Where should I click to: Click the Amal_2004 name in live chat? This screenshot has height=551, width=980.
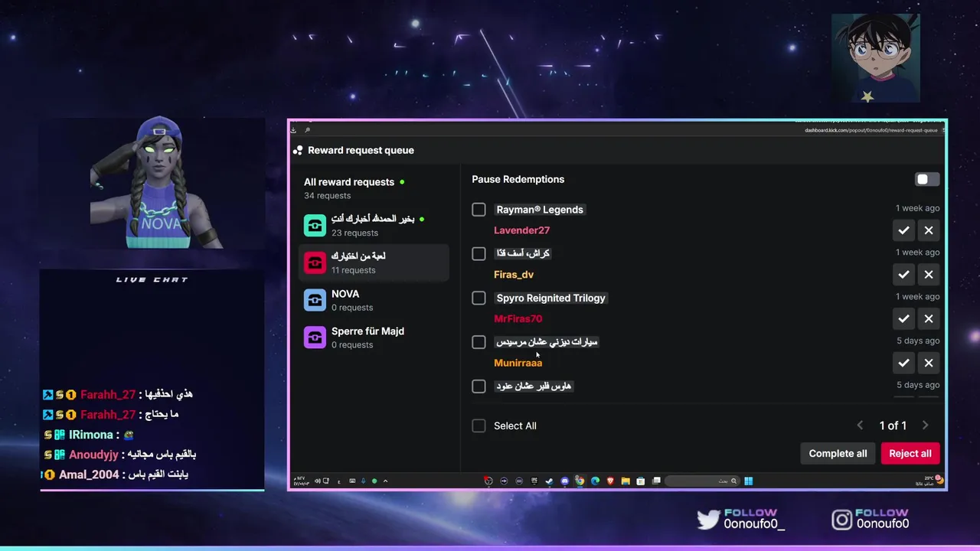[89, 474]
